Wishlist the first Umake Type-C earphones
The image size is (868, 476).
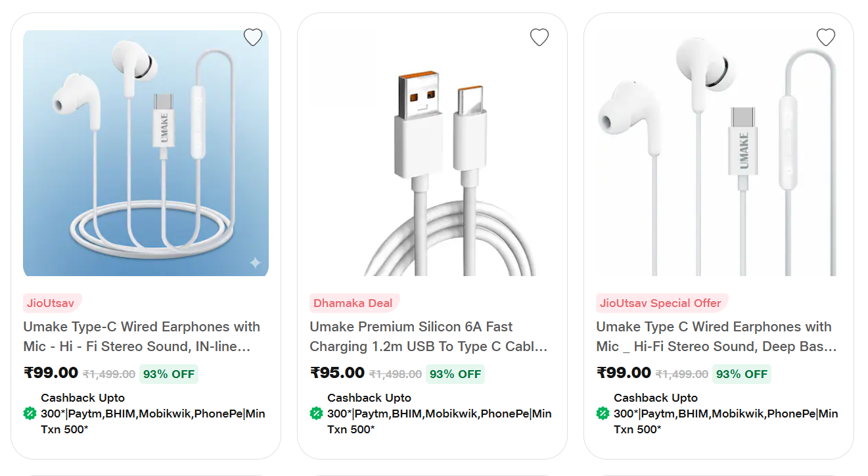253,37
